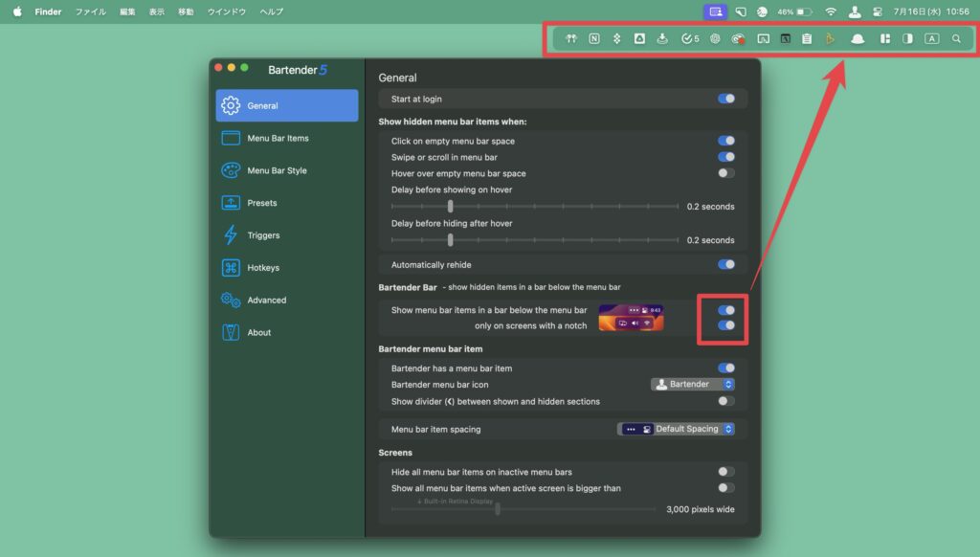Turn off Automatically rehide
Screen dimensions: 980x557
coord(726,264)
